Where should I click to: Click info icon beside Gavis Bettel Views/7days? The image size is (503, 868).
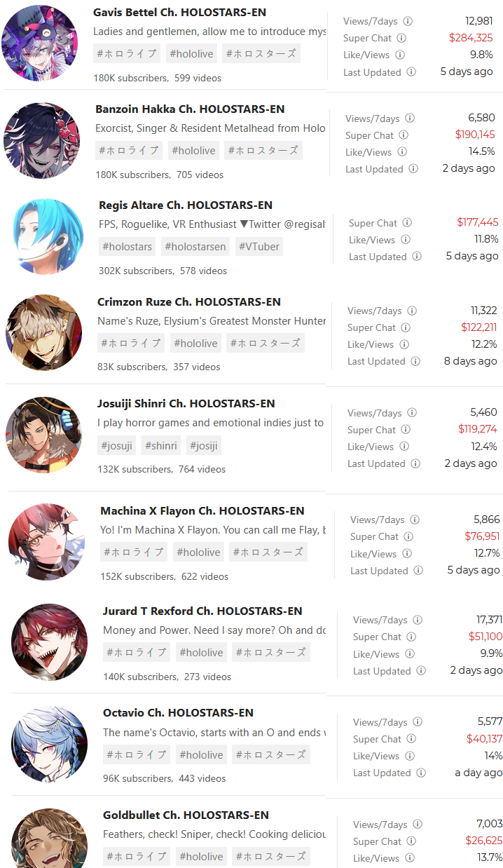[408, 21]
